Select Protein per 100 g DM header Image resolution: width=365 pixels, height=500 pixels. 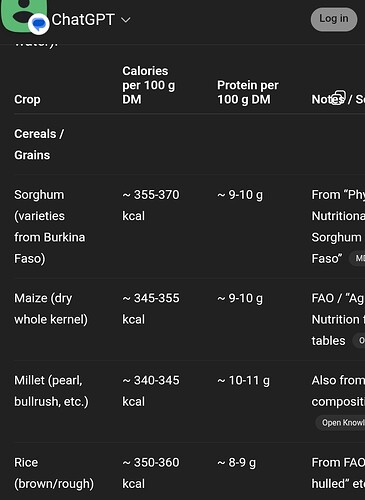coord(248,92)
